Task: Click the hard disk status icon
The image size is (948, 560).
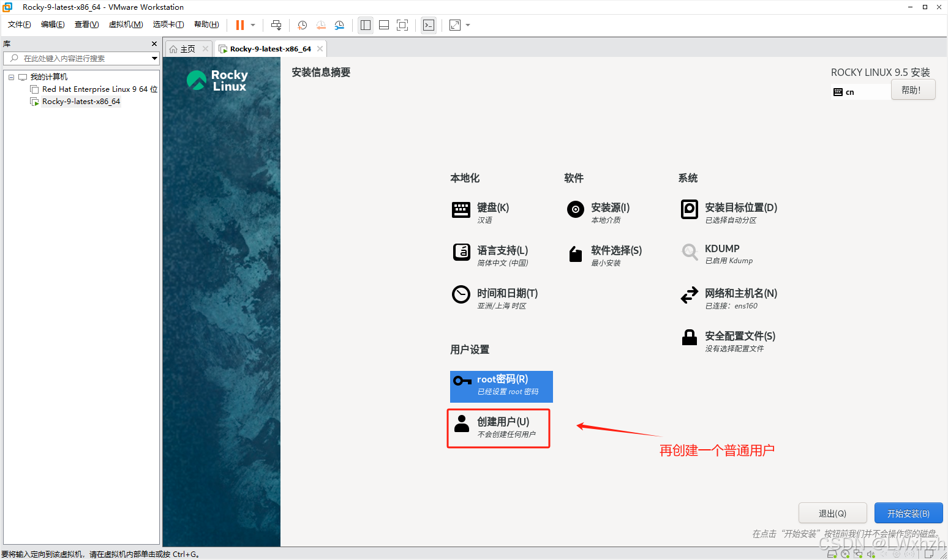Action: pyautogui.click(x=832, y=554)
